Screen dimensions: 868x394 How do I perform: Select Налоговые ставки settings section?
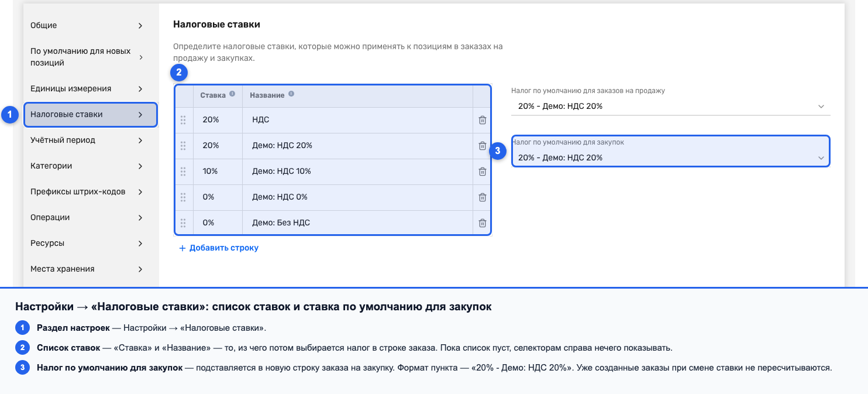tap(91, 115)
